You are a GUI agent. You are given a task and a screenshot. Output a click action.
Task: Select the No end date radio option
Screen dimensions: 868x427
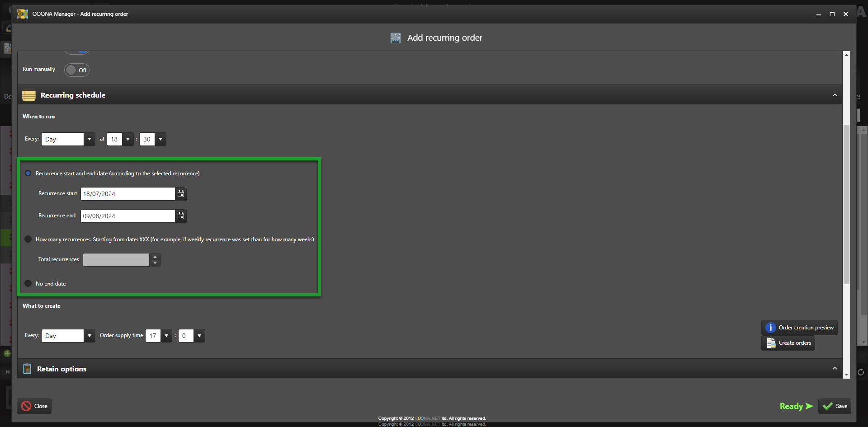coord(28,283)
